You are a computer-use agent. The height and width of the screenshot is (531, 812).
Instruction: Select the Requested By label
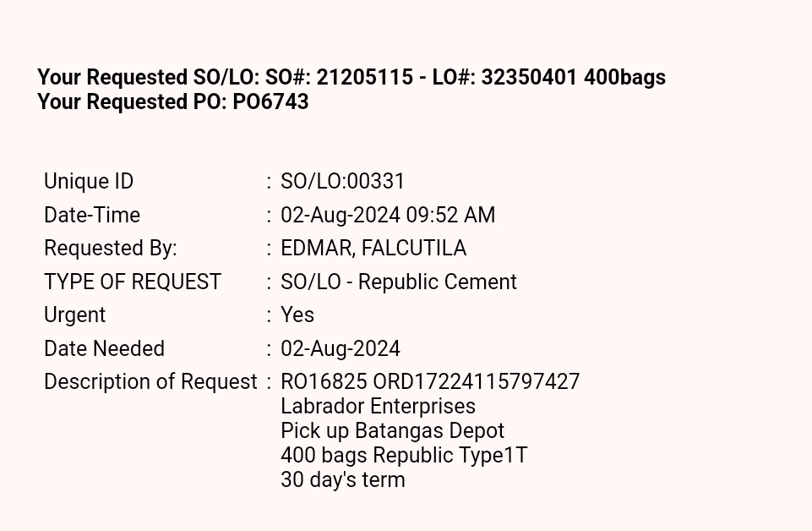(x=111, y=249)
